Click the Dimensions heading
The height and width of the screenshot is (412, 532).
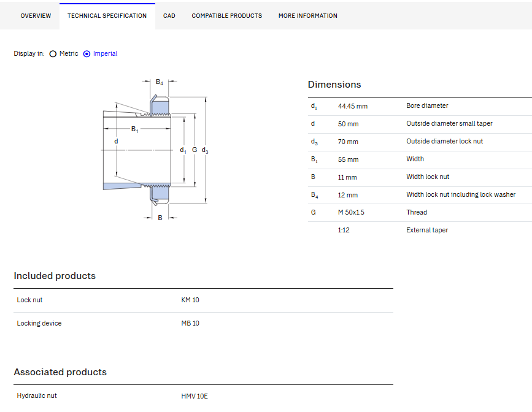click(x=334, y=85)
